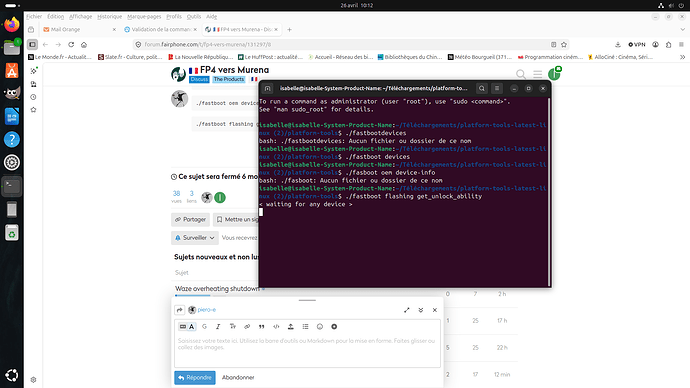Open the Édition menu in Firefox
This screenshot has height=388, width=690.
[55, 17]
